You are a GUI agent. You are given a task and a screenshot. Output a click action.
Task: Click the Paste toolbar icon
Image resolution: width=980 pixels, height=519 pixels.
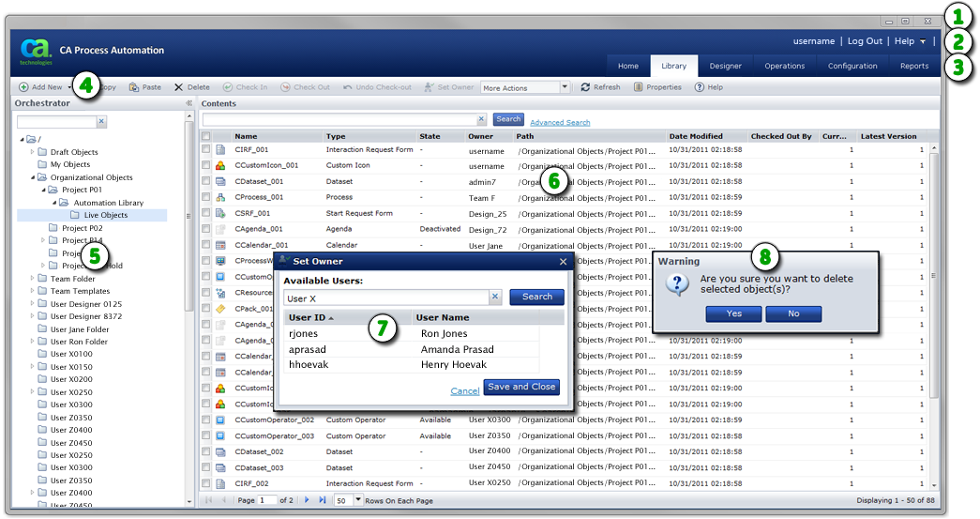(134, 87)
